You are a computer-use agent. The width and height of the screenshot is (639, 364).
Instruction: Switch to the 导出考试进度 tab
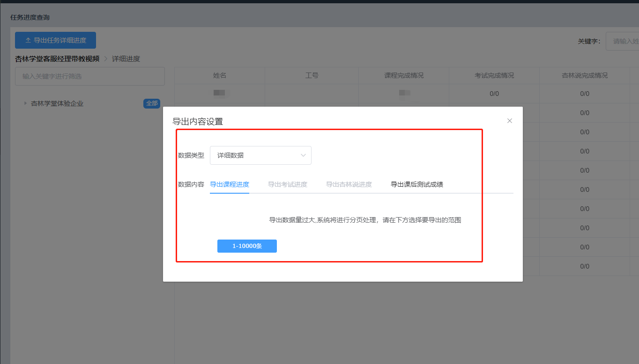pyautogui.click(x=288, y=184)
